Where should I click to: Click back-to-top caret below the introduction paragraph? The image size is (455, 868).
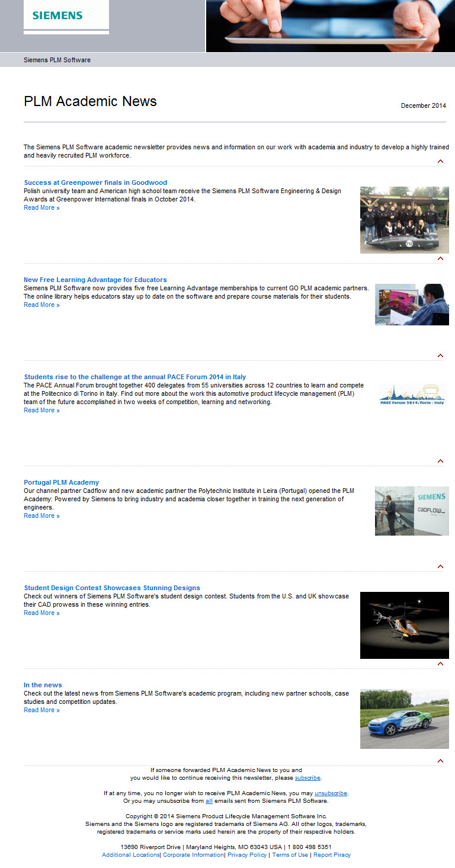click(x=440, y=161)
